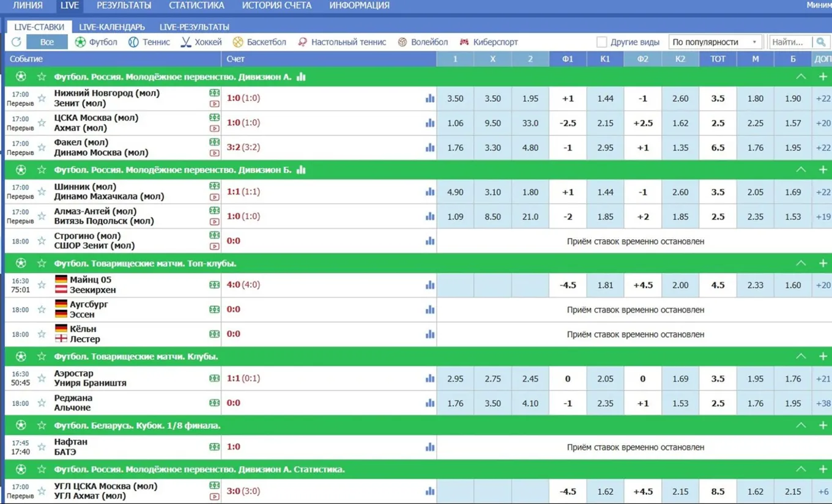Image resolution: width=832 pixels, height=504 pixels.
Task: Click plus icon on Дивизион А league header
Action: pyautogui.click(x=823, y=77)
